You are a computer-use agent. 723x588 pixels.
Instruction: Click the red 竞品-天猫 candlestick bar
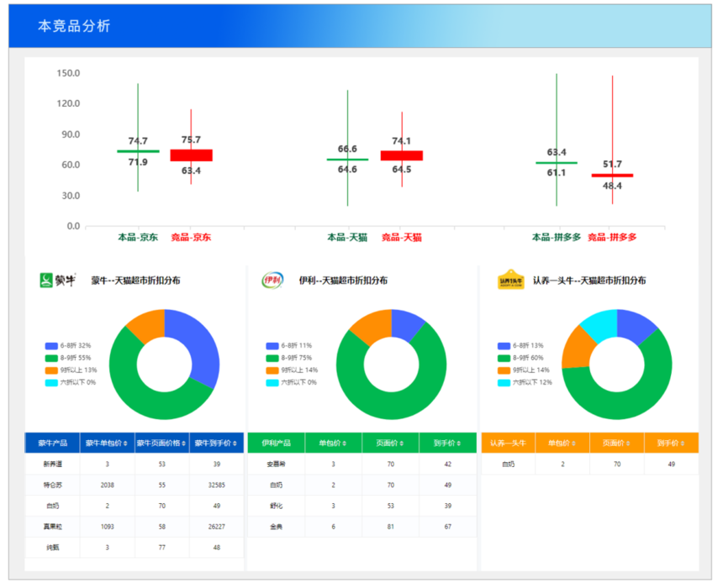coord(402,155)
